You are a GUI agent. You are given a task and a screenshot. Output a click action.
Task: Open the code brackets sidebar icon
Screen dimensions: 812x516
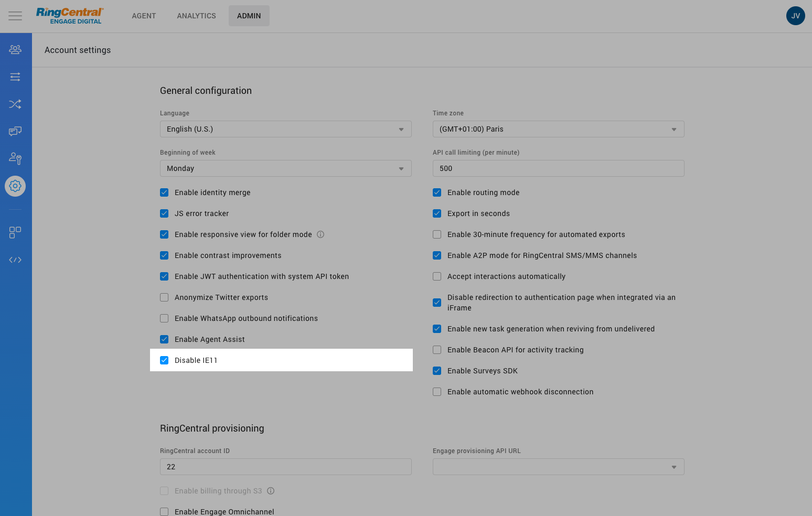(x=15, y=260)
